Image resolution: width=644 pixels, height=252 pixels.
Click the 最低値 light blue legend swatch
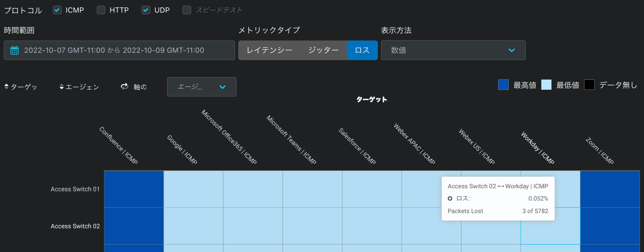click(x=546, y=85)
